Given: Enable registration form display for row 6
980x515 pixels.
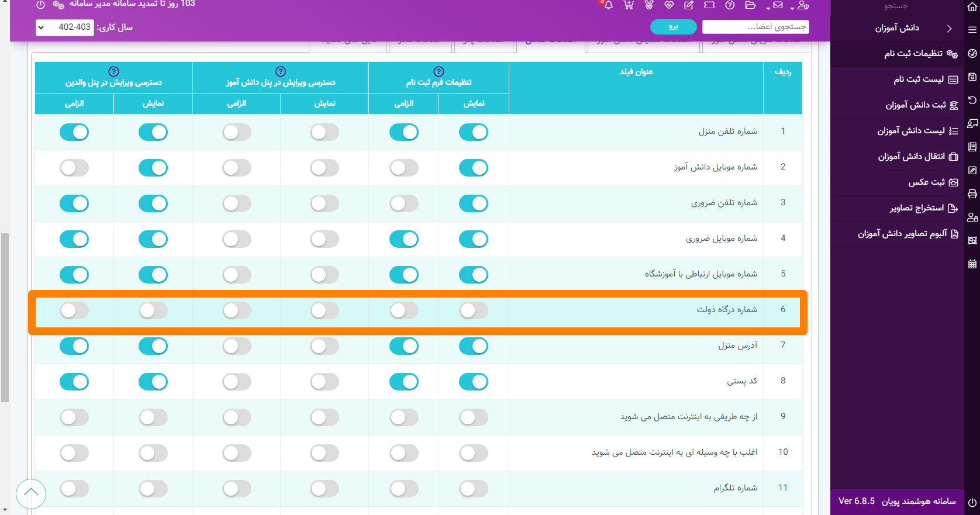Looking at the screenshot, I should click(473, 310).
